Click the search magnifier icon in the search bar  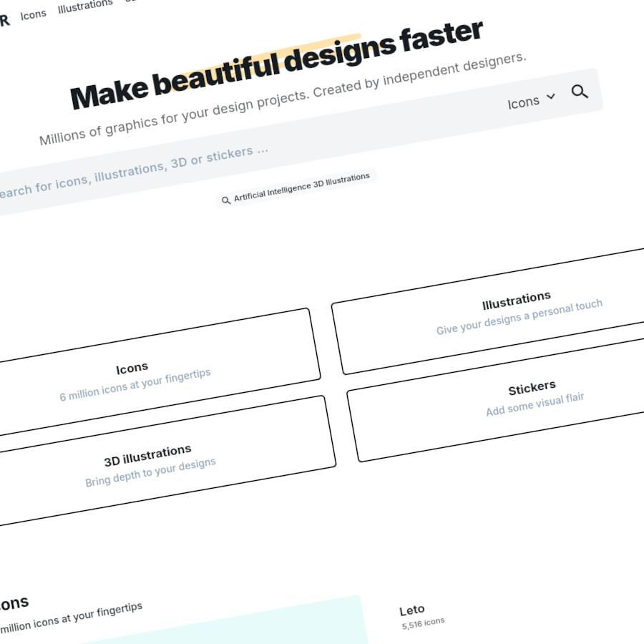point(581,92)
